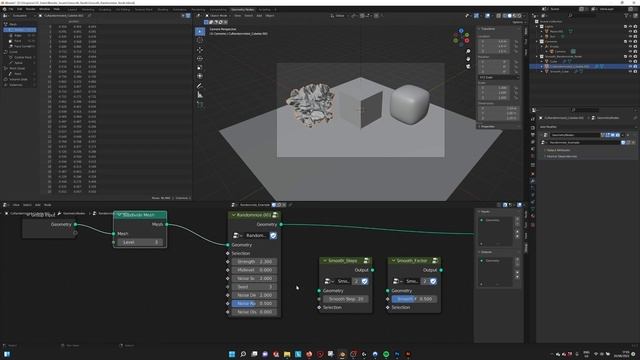Select the Add Cube tool
The height and width of the screenshot is (360, 640).
click(x=200, y=104)
